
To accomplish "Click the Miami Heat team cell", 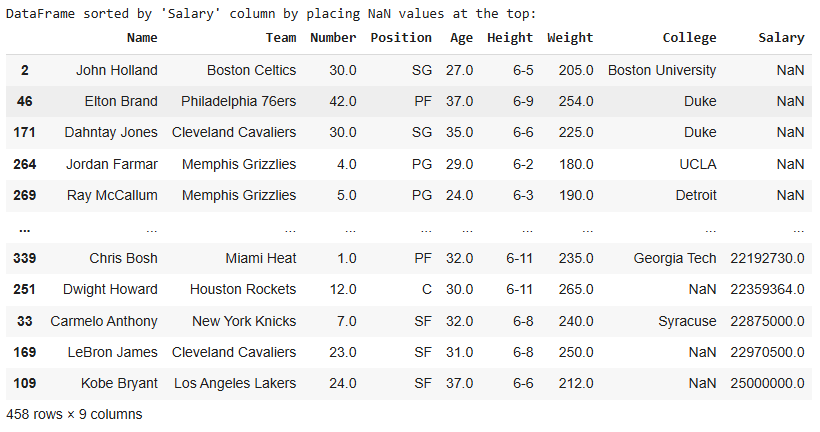I will click(261, 258).
